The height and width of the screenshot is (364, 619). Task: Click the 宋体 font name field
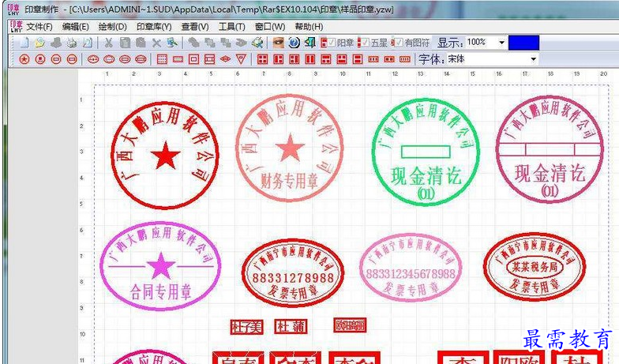point(488,59)
